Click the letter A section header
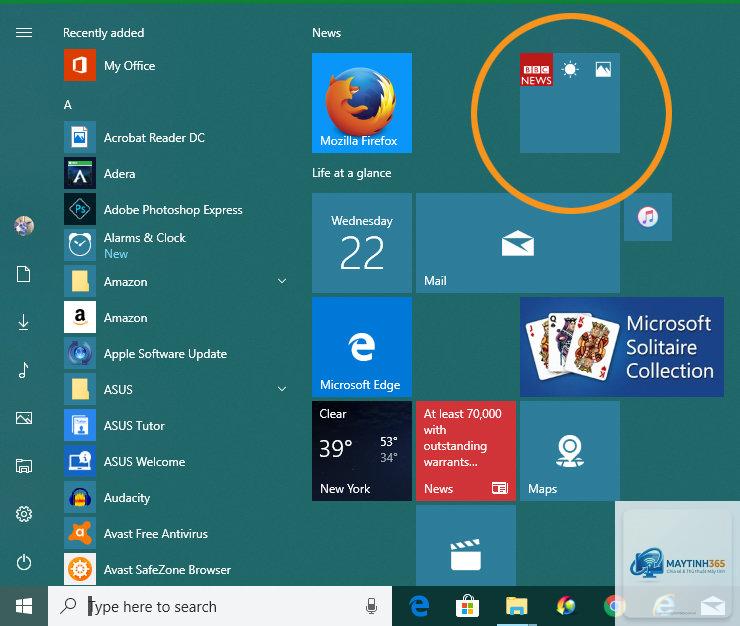Viewport: 740px width, 626px height. pos(68,105)
